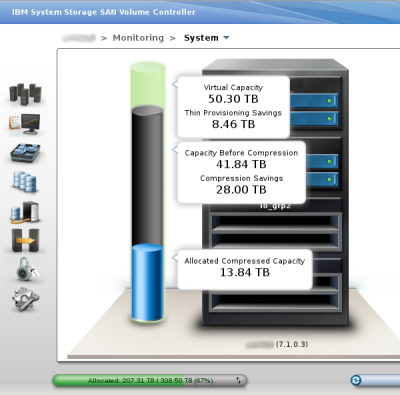This screenshot has height=395, width=400.
Task: Toggle the arrows on the Allocated capacity bar
Action: pos(238,380)
